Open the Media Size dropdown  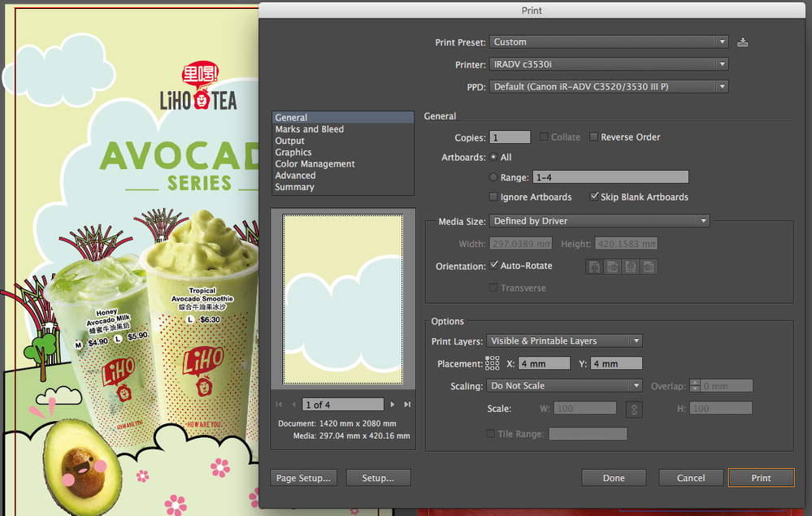coord(599,221)
